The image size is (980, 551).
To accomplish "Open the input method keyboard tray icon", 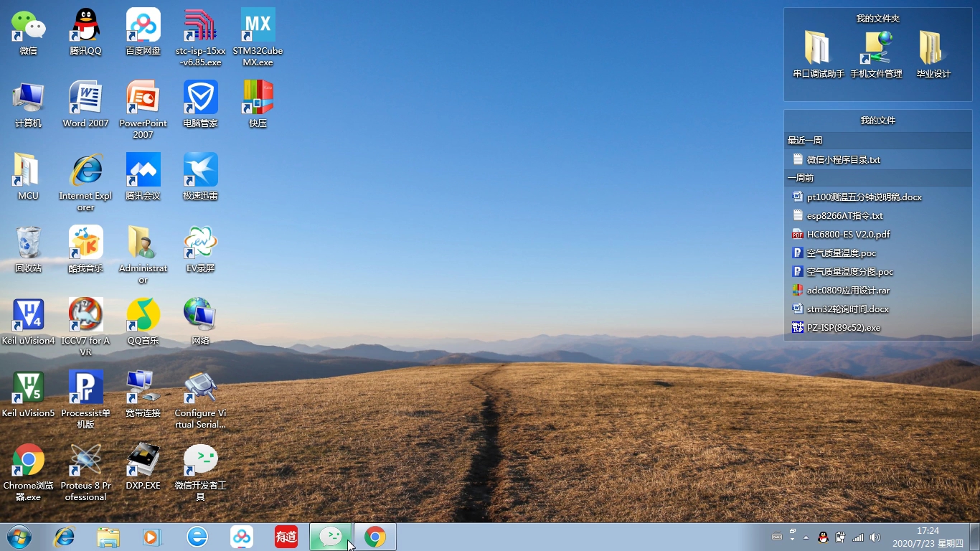I will point(777,537).
